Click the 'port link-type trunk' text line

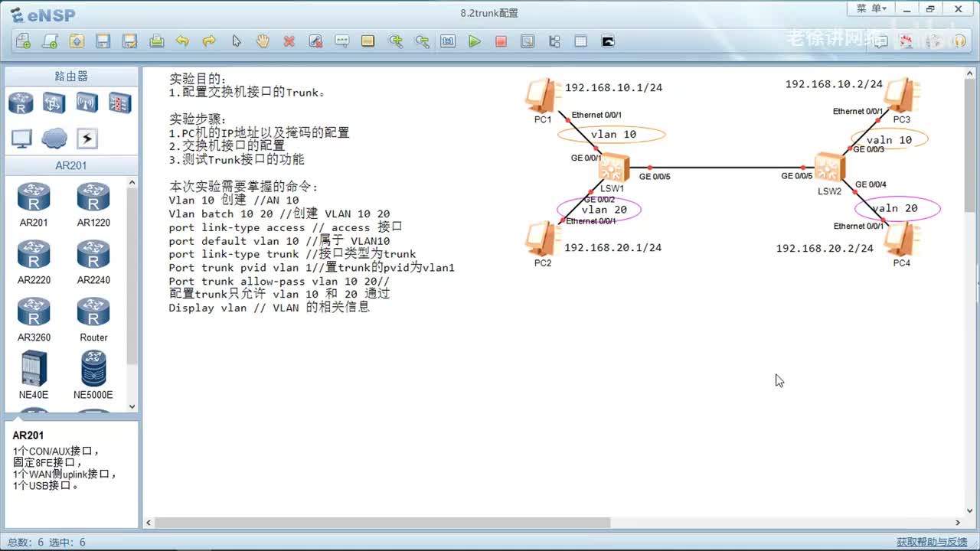(292, 254)
